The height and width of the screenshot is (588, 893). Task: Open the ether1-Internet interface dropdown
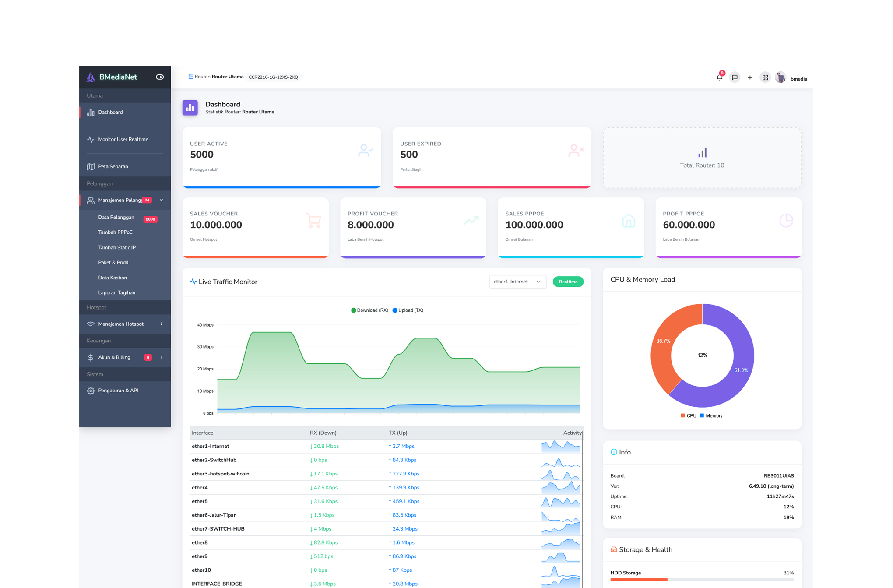(x=517, y=282)
